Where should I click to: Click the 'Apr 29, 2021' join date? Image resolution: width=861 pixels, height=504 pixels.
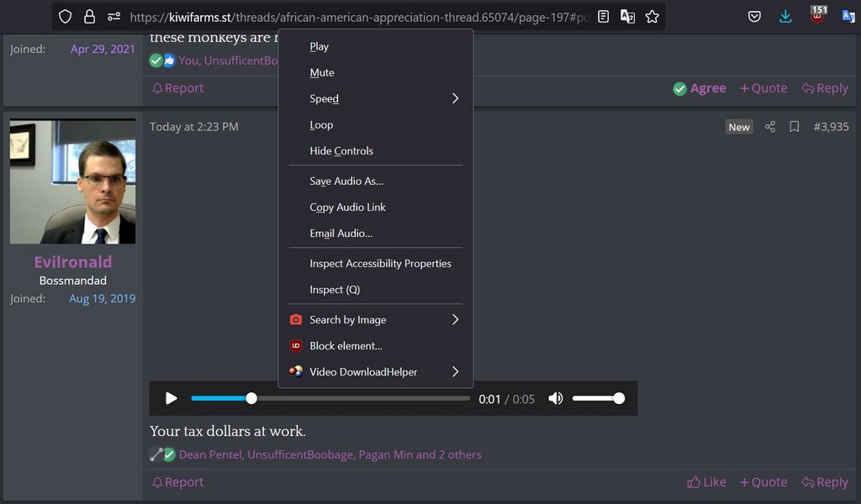pyautogui.click(x=103, y=49)
